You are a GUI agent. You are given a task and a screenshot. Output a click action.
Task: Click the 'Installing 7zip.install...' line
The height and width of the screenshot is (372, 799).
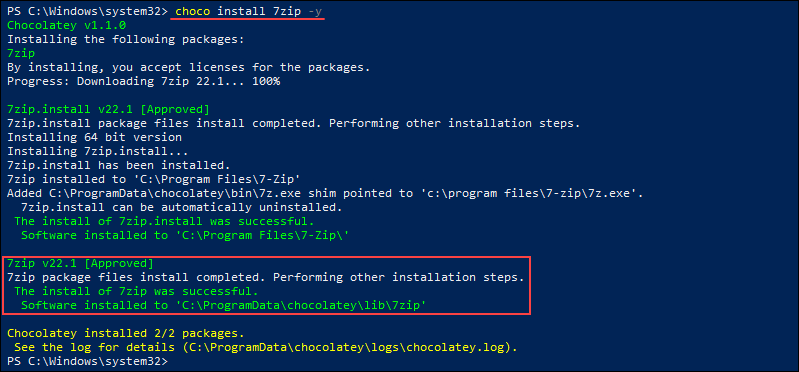pos(98,151)
